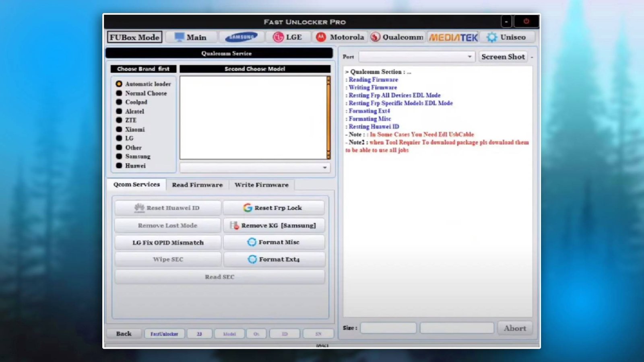
Task: Click inside the Size input field
Action: click(x=388, y=328)
